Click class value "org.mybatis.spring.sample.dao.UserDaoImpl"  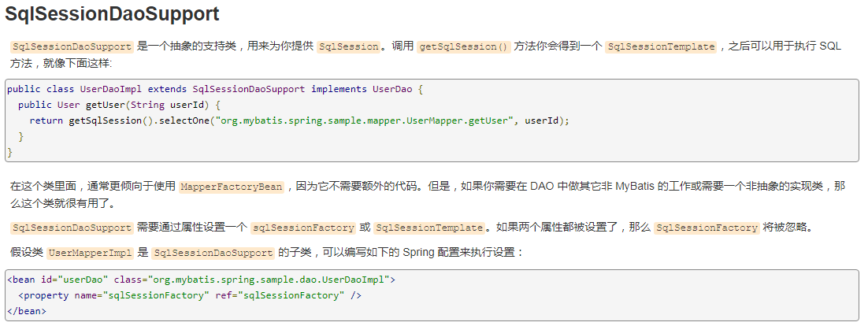coord(269,280)
